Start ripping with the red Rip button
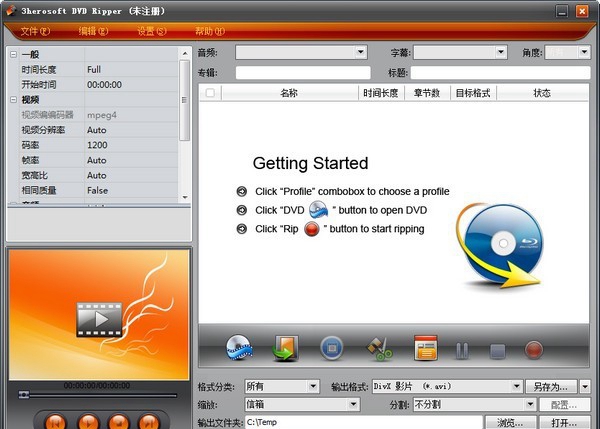600x429 pixels. [534, 350]
